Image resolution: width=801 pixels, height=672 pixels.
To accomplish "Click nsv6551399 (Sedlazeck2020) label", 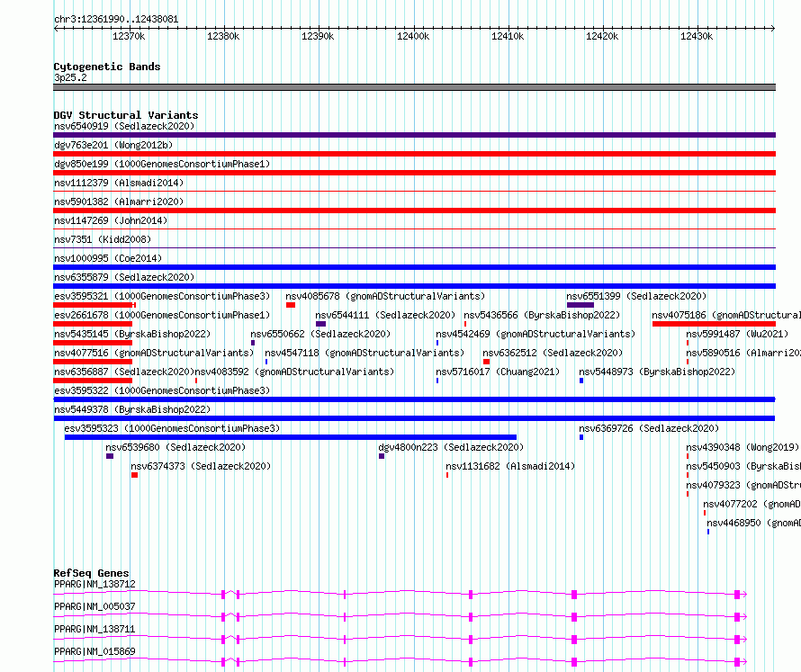I will coord(636,296).
